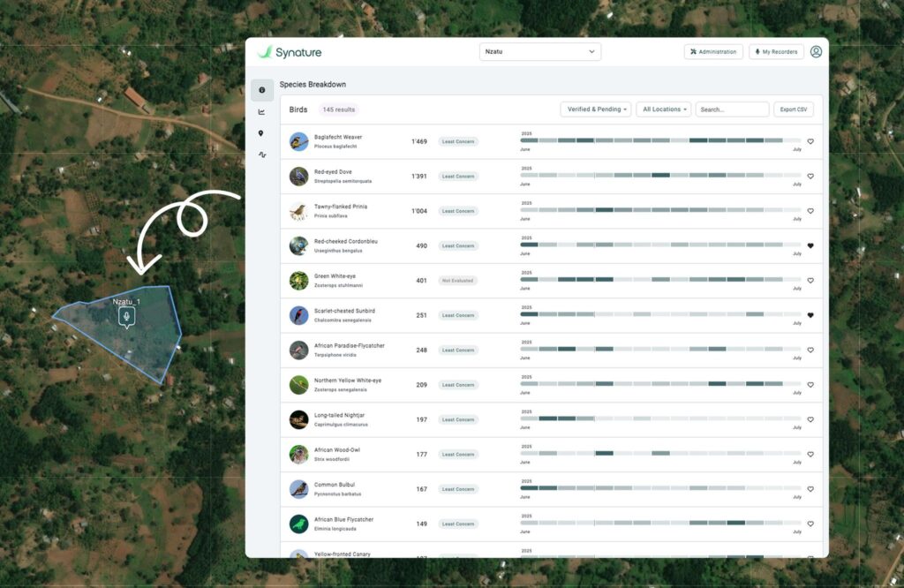Open the Baglafecht Weaver bird thumbnail
The image size is (904, 588).
pos(299,141)
